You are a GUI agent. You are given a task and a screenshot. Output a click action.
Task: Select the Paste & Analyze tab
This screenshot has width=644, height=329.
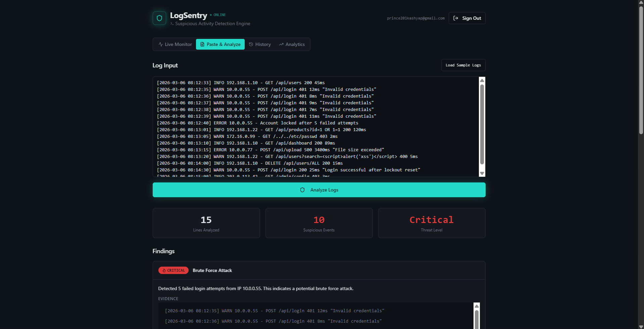[220, 44]
